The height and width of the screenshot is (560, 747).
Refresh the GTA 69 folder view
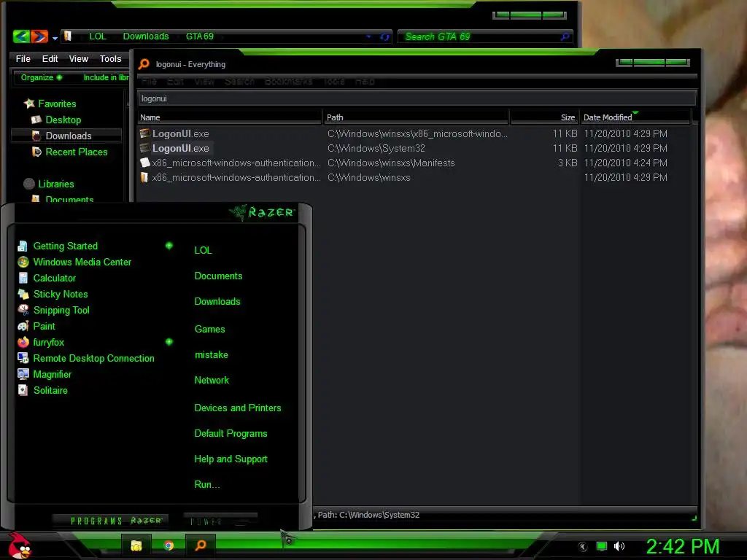click(x=384, y=36)
